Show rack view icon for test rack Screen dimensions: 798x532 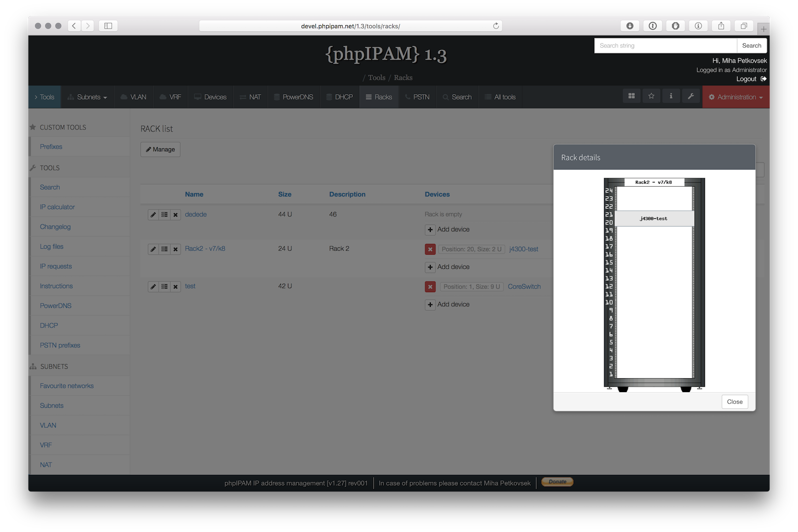pyautogui.click(x=165, y=287)
